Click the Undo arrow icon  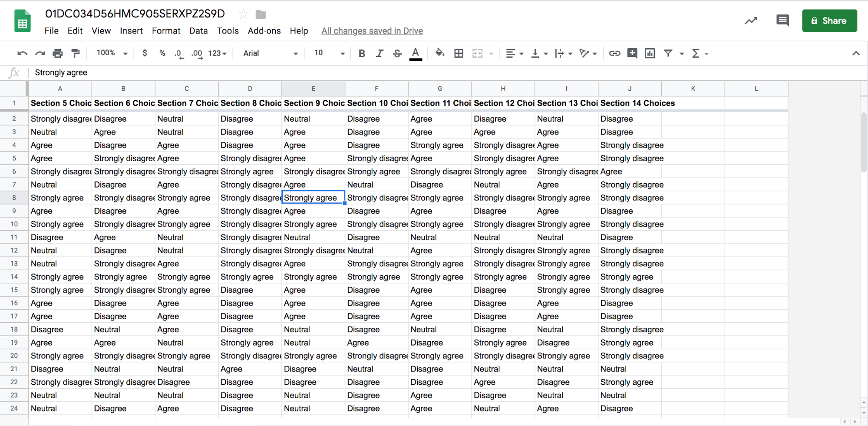pyautogui.click(x=22, y=53)
